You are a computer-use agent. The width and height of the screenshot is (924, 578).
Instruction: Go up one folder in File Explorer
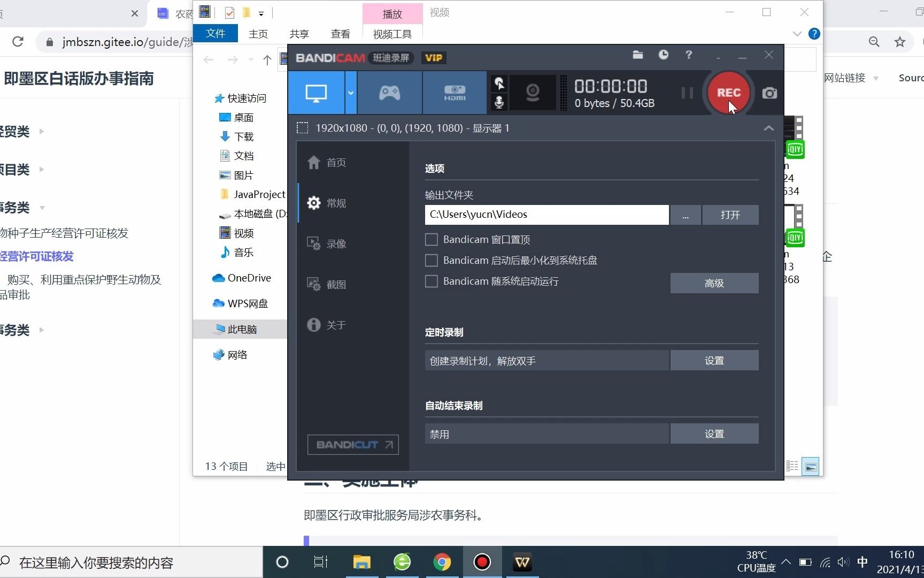pyautogui.click(x=267, y=60)
